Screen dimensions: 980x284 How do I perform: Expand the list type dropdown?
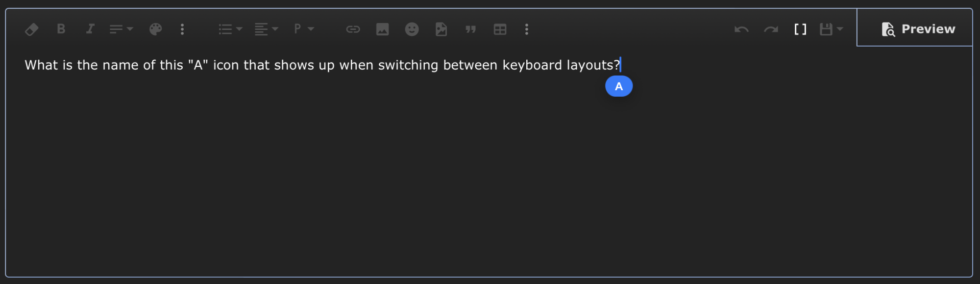[230, 29]
